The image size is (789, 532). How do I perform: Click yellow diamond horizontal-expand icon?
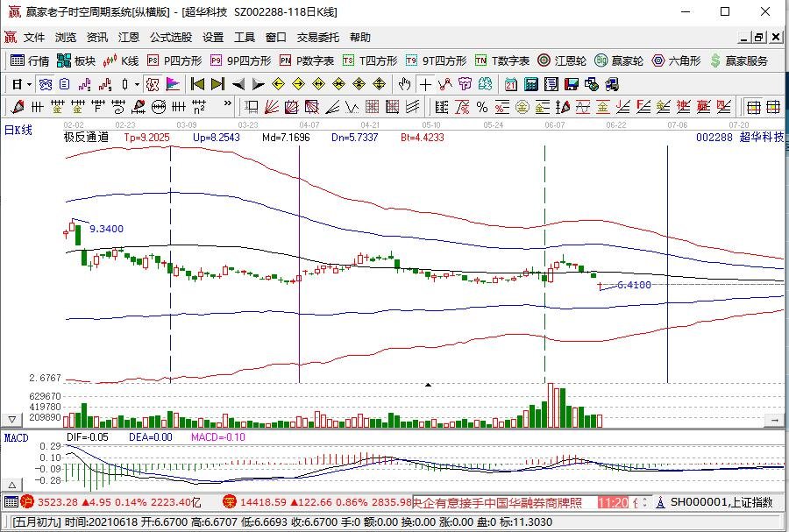coord(318,84)
